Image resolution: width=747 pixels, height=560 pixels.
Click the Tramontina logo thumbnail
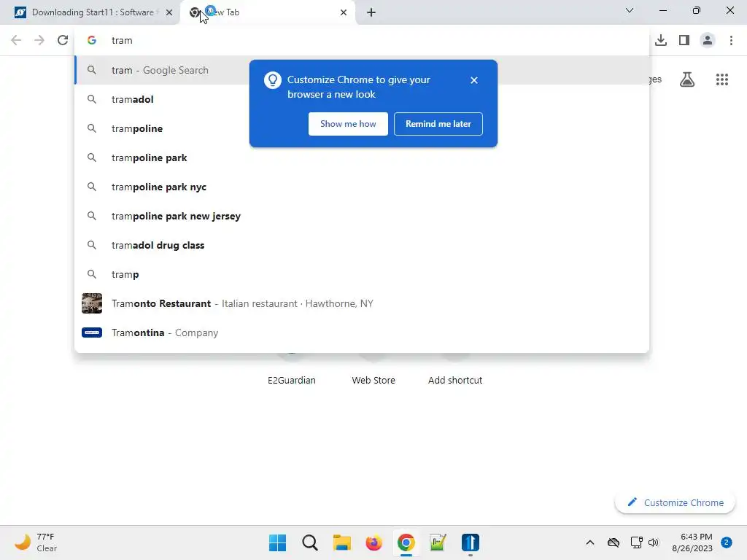pos(92,332)
